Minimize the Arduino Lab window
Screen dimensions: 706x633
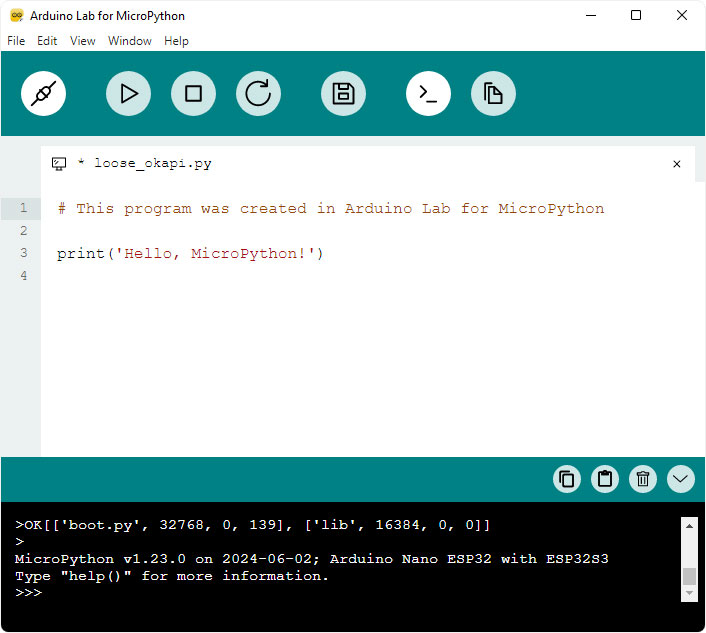pyautogui.click(x=591, y=15)
